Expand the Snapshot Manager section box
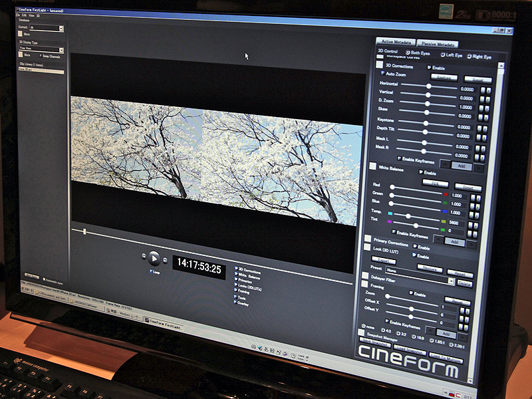 [x=361, y=332]
